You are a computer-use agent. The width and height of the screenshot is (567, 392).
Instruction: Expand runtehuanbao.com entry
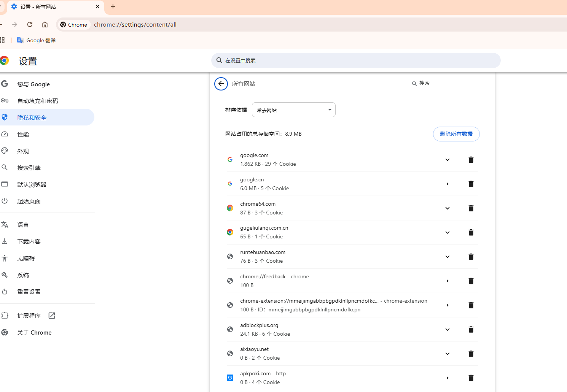448,257
